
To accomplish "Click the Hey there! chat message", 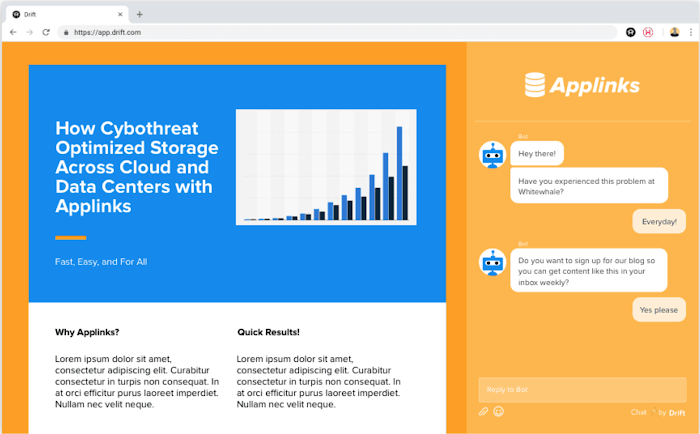I will [x=537, y=154].
